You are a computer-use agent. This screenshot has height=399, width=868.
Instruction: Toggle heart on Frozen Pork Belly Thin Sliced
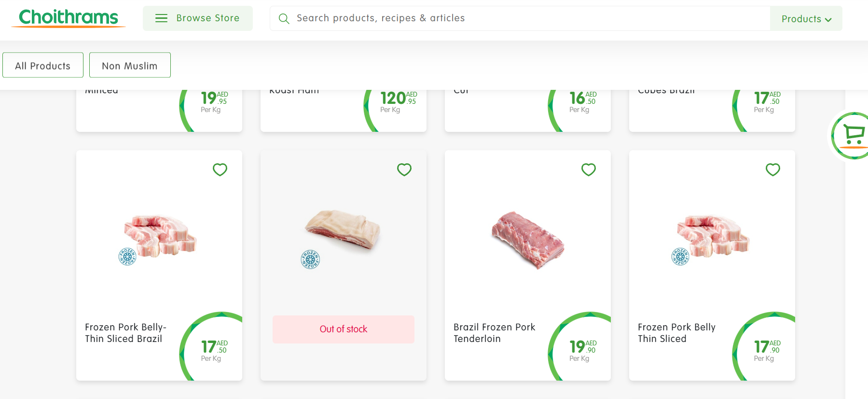(773, 170)
